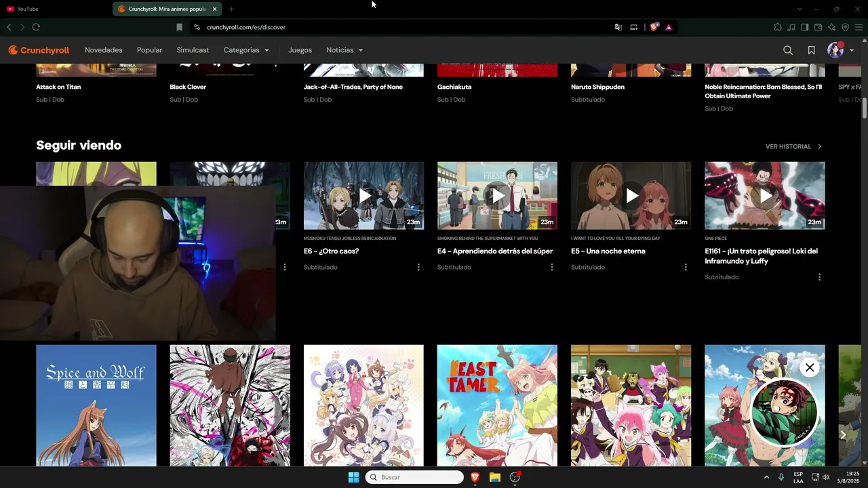Open options for the One Piece E1161 episode
Image resolution: width=868 pixels, height=488 pixels.
coord(819,277)
